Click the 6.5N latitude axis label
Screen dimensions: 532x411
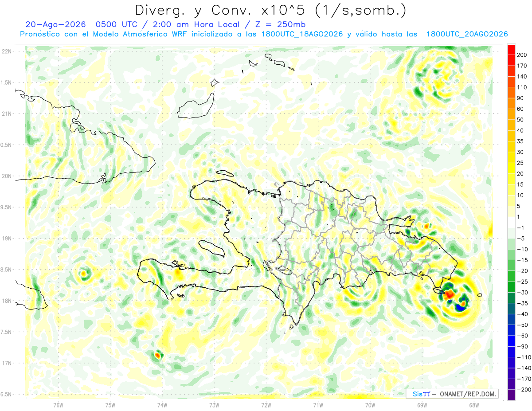click(6, 394)
